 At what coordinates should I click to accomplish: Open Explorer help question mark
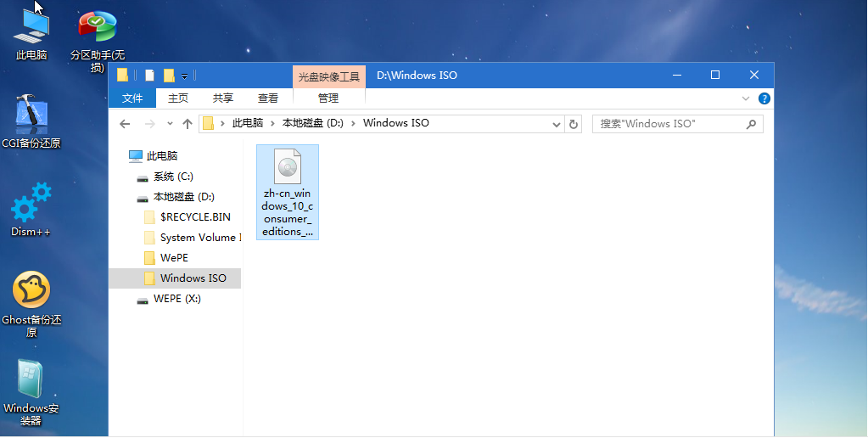[764, 98]
